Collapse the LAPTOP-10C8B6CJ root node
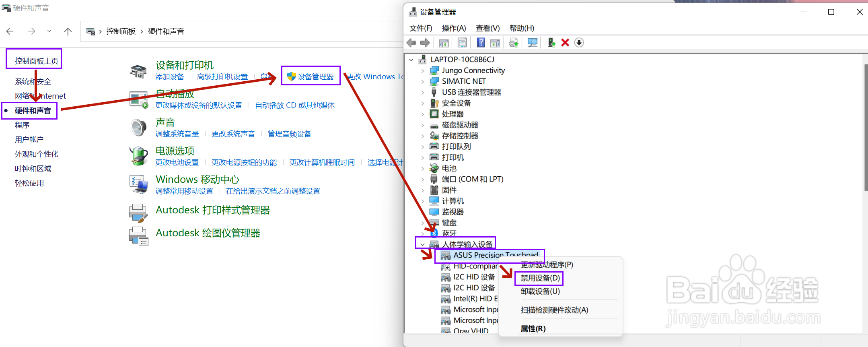Viewport: 868px width, 347px height. (x=411, y=60)
